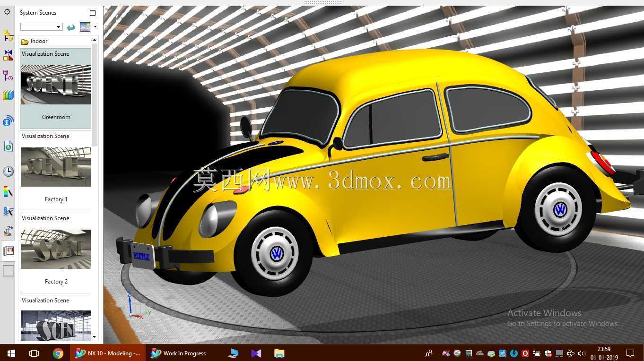This screenshot has width=644, height=361.
Task: Launch Google Chrome from the taskbar
Action: click(58, 353)
